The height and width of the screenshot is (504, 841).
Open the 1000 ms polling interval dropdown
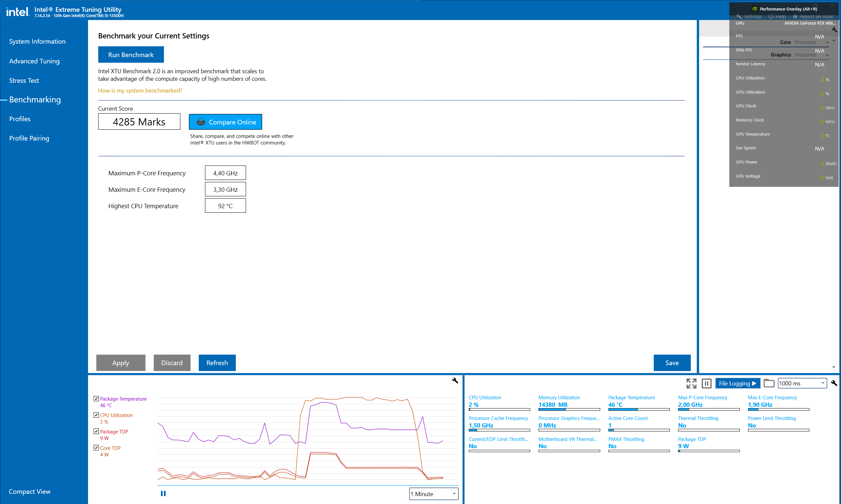pyautogui.click(x=802, y=383)
